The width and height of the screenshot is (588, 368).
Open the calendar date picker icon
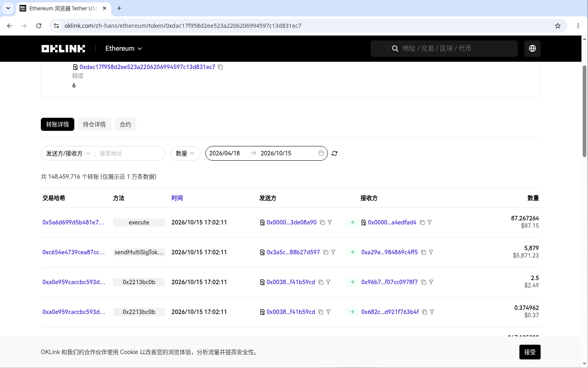click(x=321, y=153)
